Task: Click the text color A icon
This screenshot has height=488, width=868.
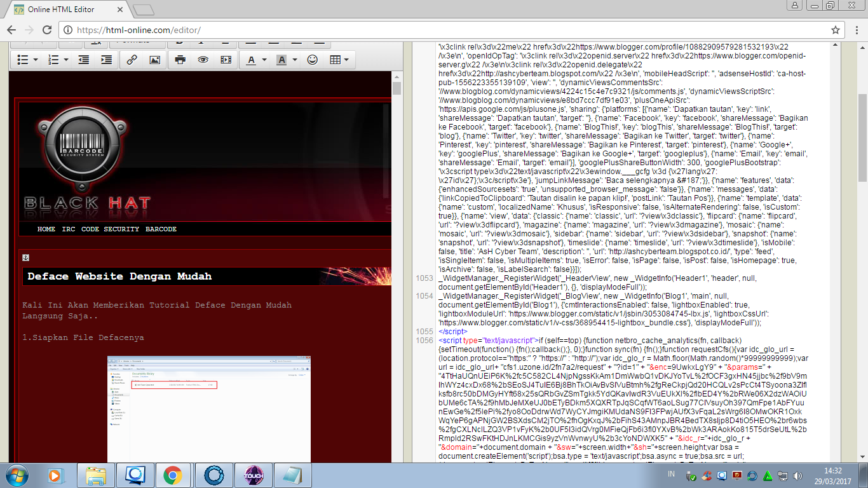Action: coord(251,60)
